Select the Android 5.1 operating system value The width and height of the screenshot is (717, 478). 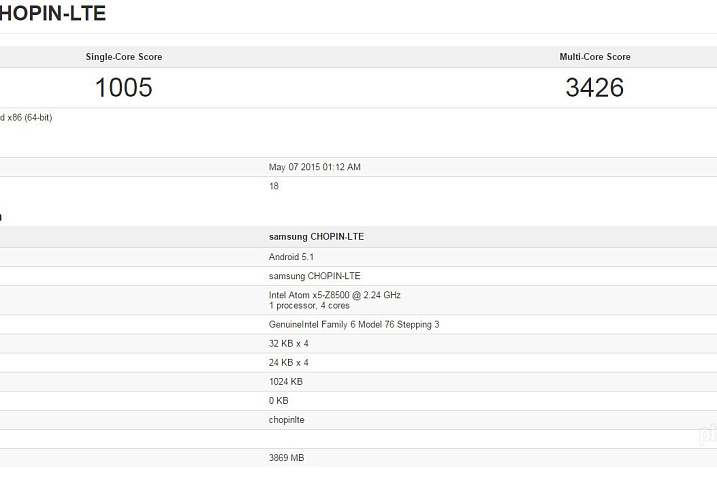[291, 257]
